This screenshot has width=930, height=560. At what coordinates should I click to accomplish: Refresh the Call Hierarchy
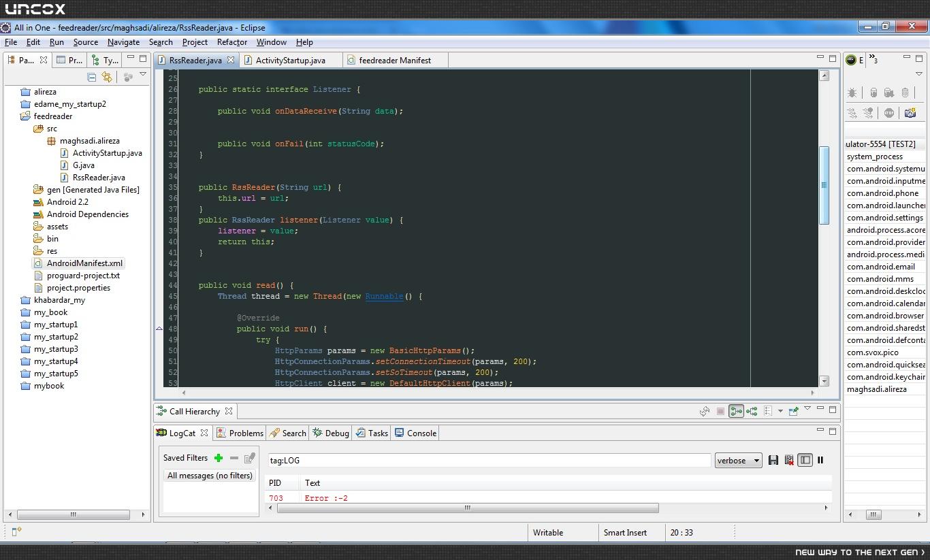pos(705,411)
